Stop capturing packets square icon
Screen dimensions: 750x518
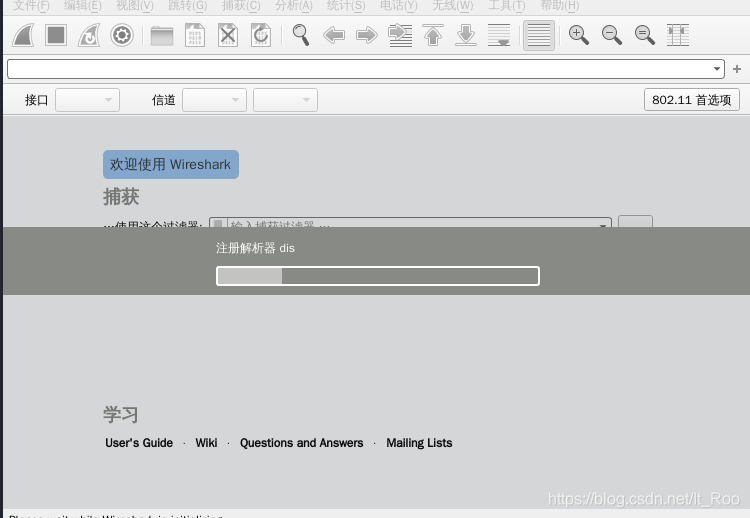(56, 35)
